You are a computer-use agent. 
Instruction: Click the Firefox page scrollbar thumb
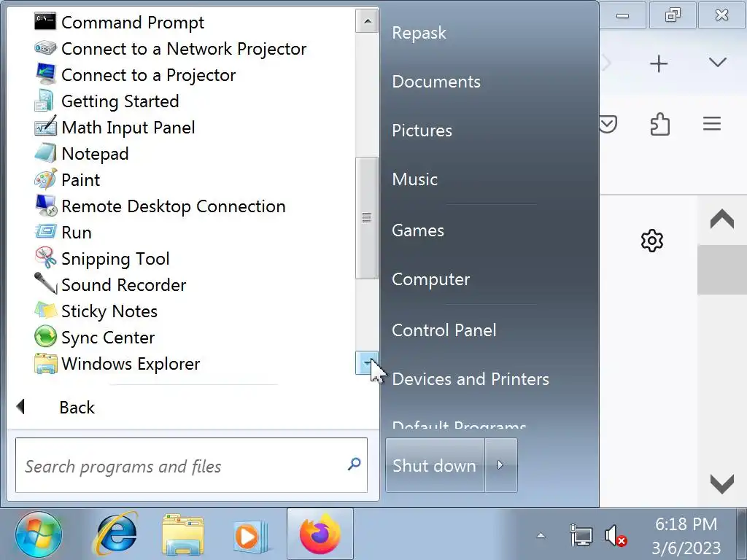[x=722, y=270]
